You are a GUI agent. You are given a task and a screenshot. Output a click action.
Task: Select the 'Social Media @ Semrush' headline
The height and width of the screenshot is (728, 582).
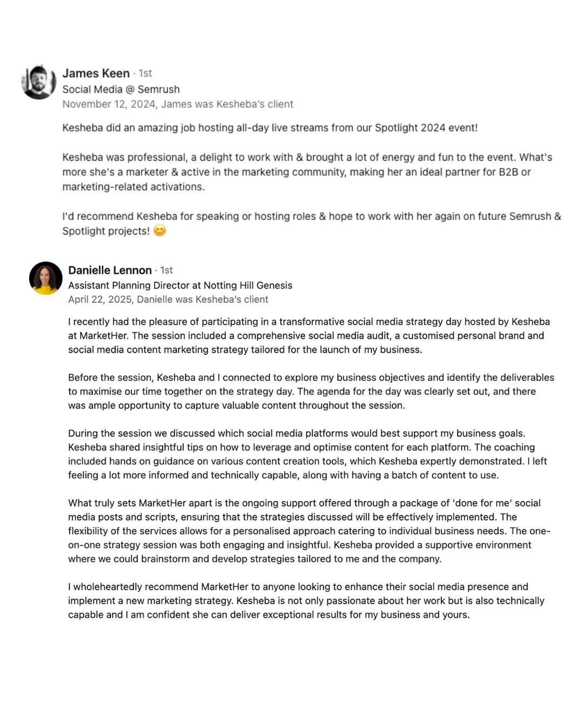(x=121, y=90)
